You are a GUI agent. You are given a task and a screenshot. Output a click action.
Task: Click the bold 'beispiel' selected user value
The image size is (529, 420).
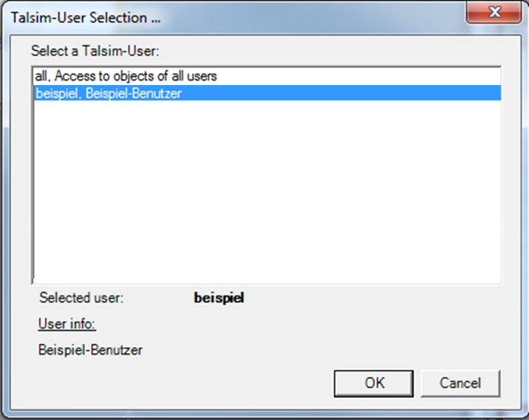[219, 298]
